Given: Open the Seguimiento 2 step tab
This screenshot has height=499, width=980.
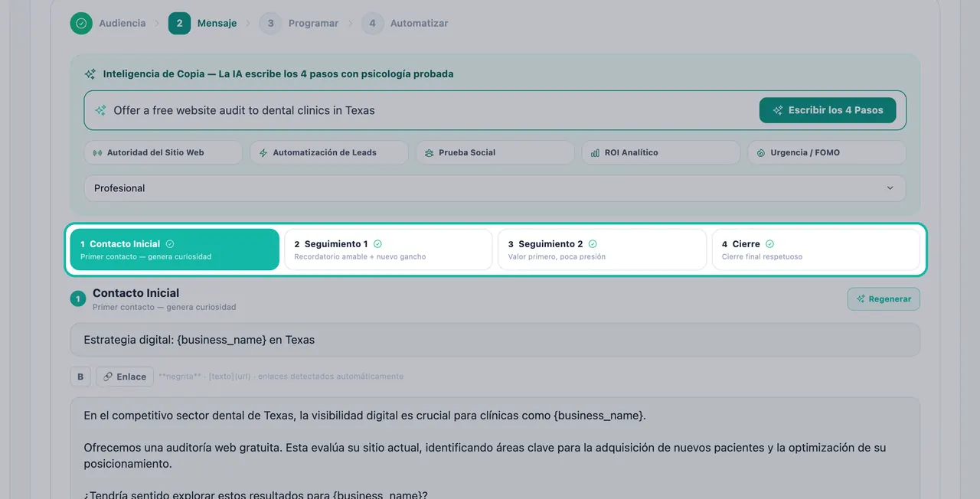Looking at the screenshot, I should point(602,249).
